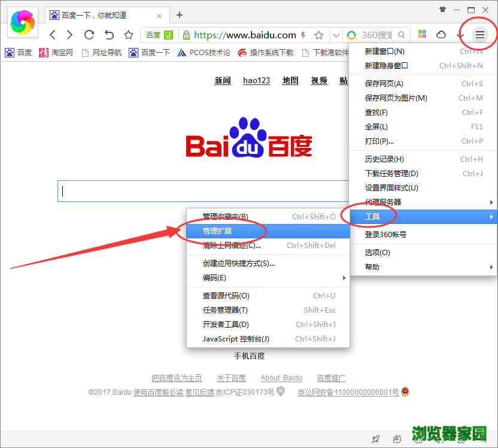Image resolution: width=498 pixels, height=448 pixels.
Task: Click the undo/restore closed tab icon
Action: point(109,35)
